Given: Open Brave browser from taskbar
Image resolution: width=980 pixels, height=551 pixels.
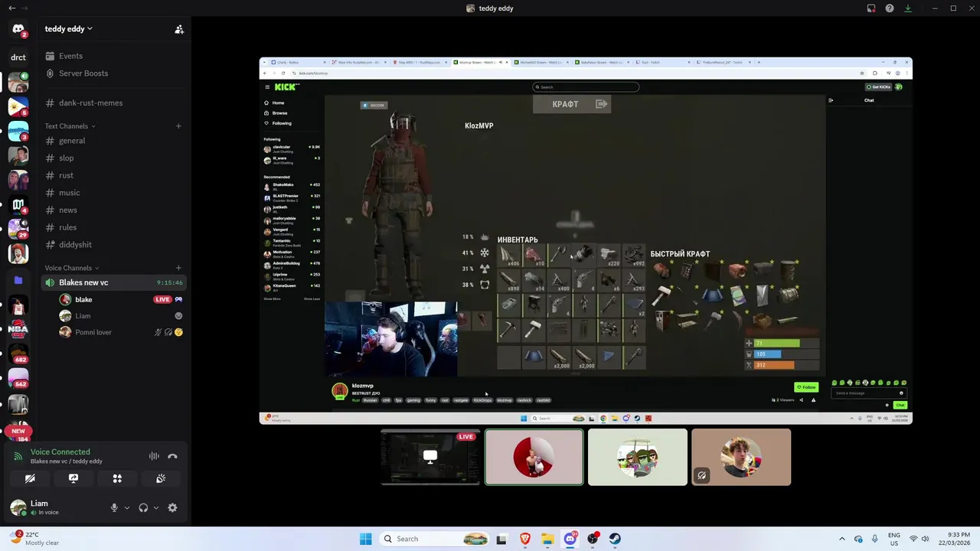Looking at the screenshot, I should tap(524, 539).
